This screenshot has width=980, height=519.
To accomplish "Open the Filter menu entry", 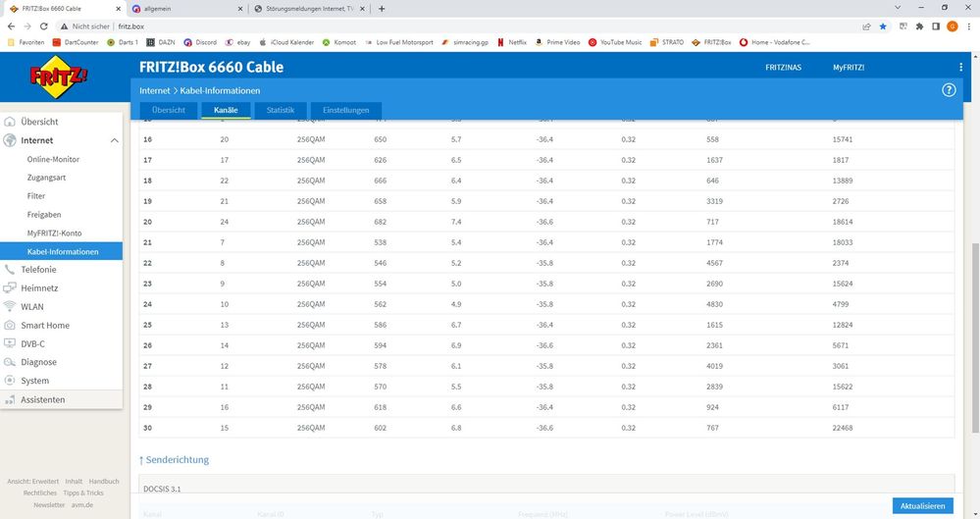I will [36, 196].
